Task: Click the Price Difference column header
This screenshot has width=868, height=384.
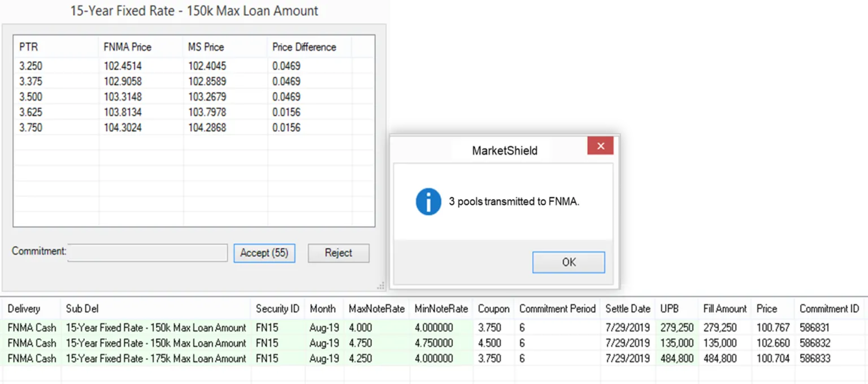Action: (x=305, y=47)
